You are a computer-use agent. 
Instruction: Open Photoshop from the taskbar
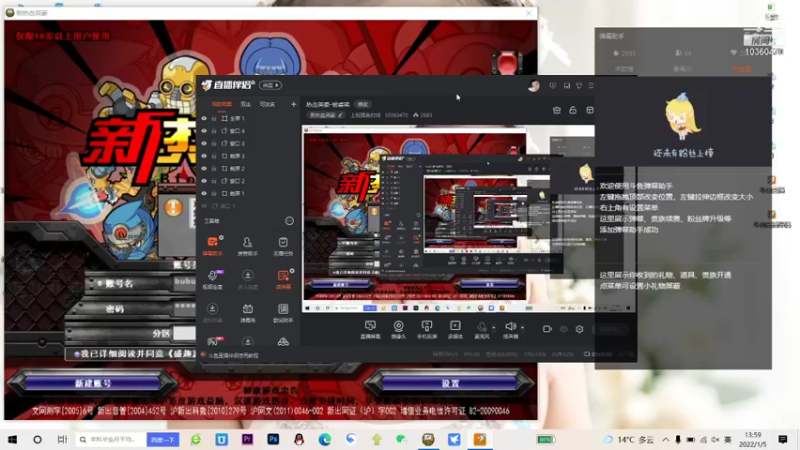click(273, 439)
